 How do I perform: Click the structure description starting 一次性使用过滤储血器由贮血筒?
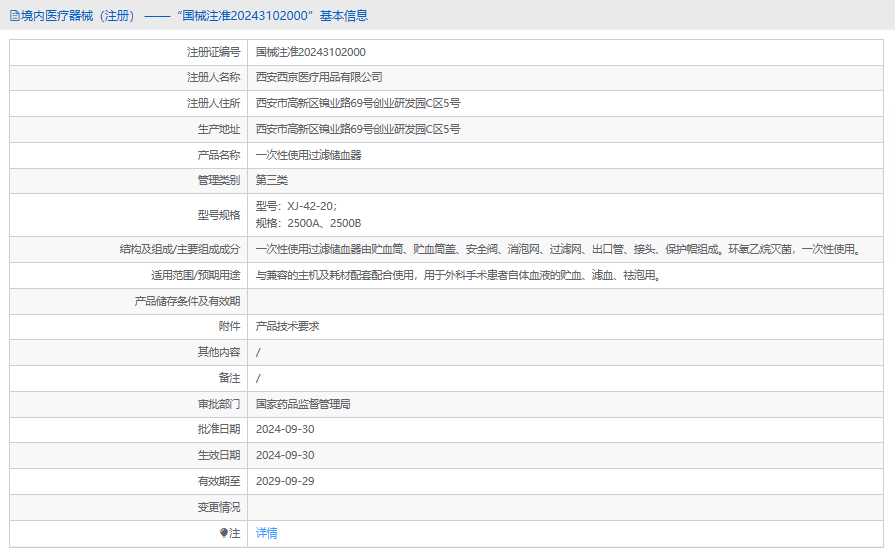[558, 249]
